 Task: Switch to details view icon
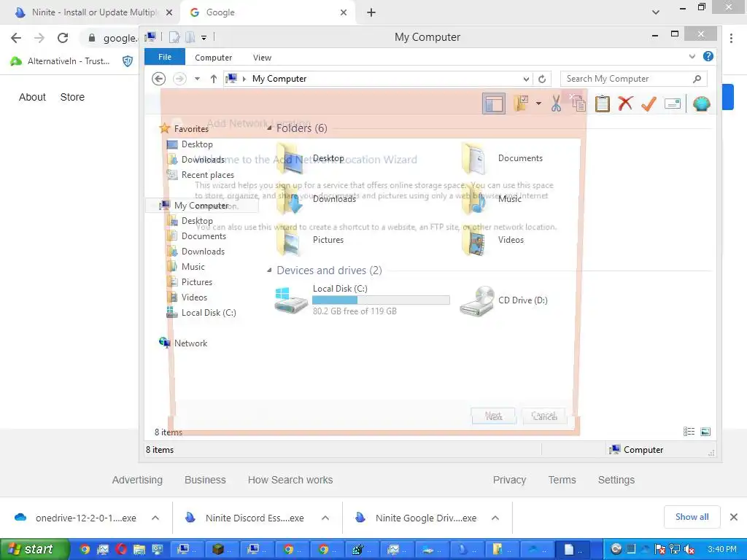pyautogui.click(x=689, y=432)
